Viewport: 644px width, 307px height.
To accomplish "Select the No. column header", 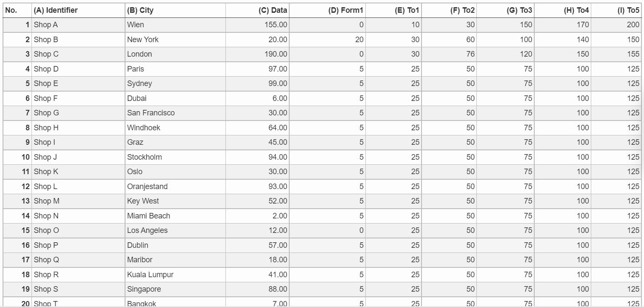I will point(17,10).
